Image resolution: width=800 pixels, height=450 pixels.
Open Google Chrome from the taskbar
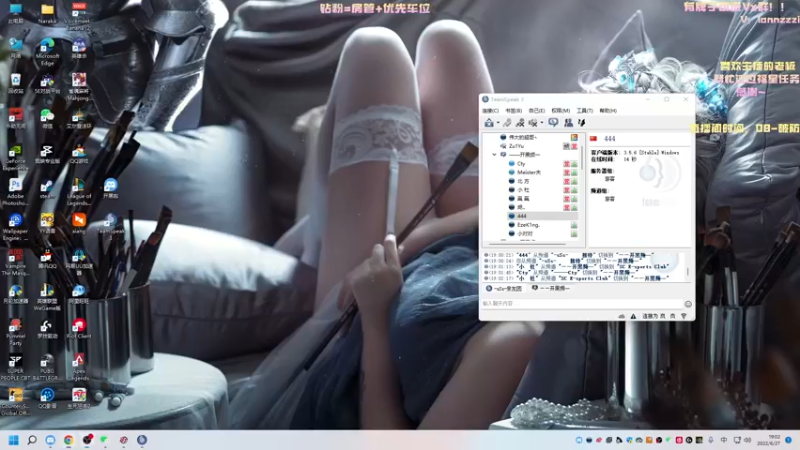(x=68, y=440)
